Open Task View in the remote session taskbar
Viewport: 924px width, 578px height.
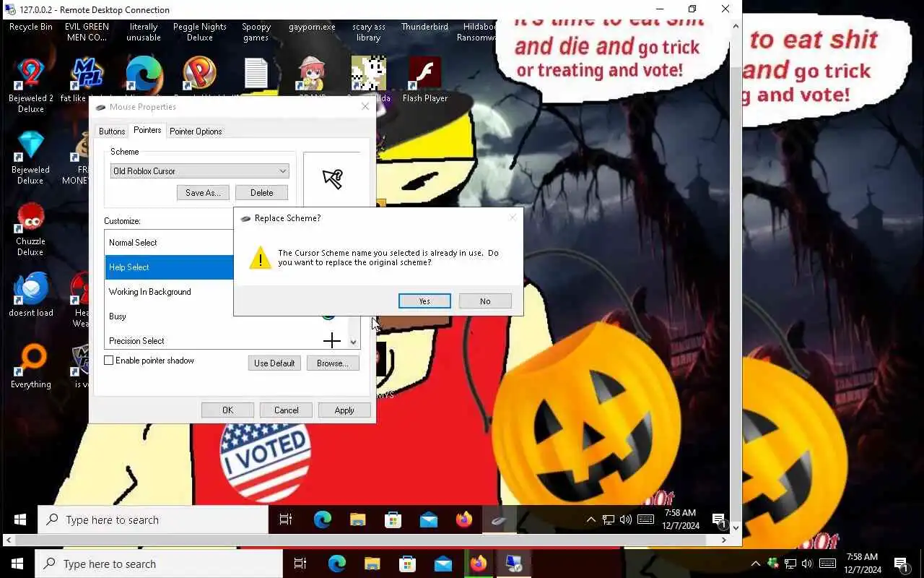[286, 519]
